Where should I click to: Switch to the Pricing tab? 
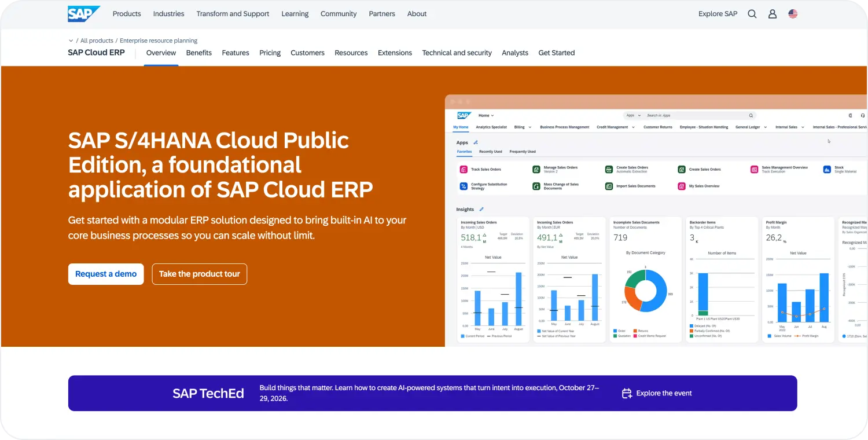270,53
